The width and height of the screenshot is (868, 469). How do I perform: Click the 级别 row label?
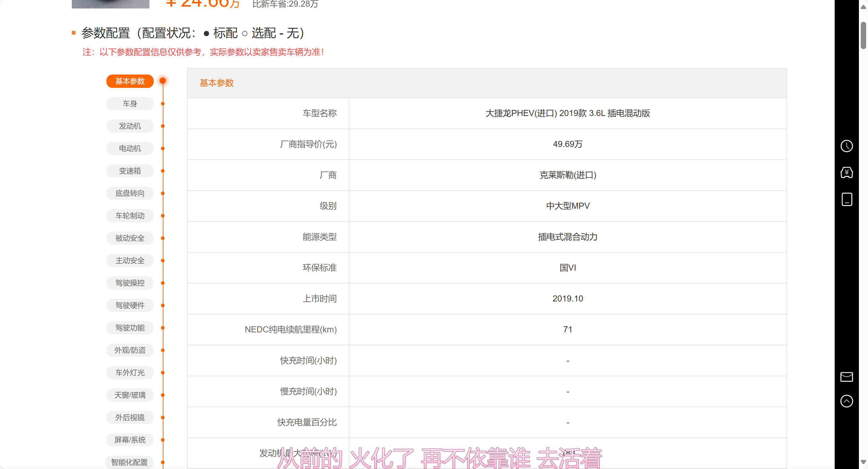(x=328, y=206)
